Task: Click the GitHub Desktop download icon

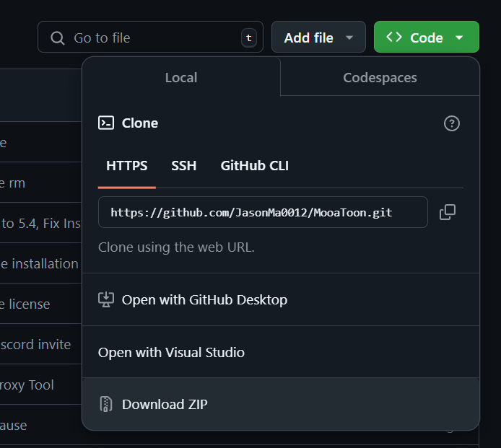Action: tap(106, 299)
